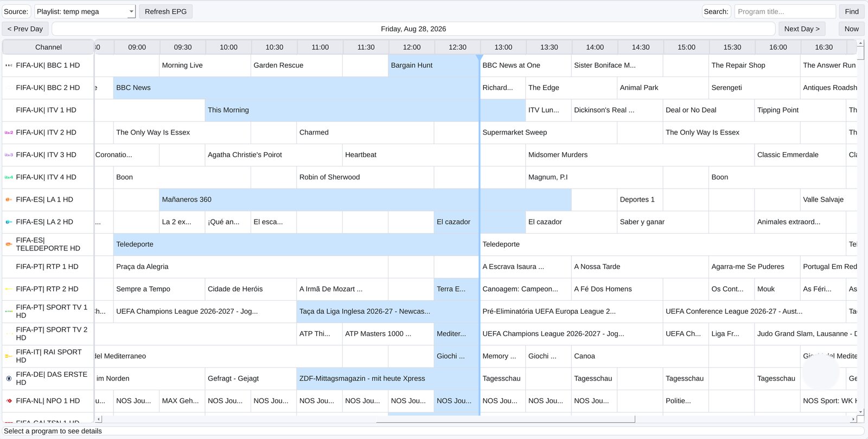Click the TELEDEPORTE HD channel logo icon
Image resolution: width=868 pixels, height=439 pixels.
point(9,244)
